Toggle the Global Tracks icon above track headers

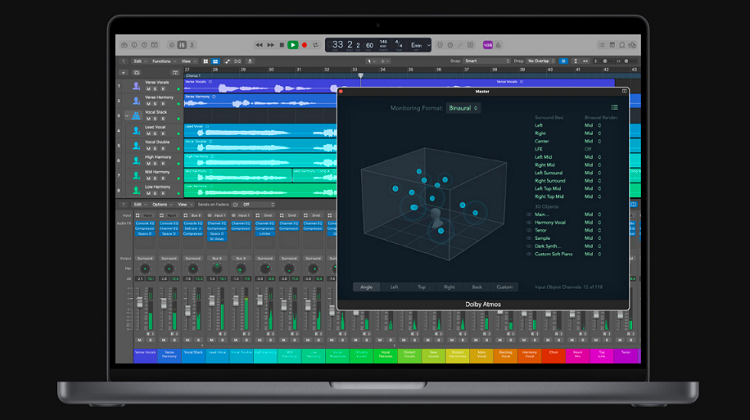(x=175, y=73)
